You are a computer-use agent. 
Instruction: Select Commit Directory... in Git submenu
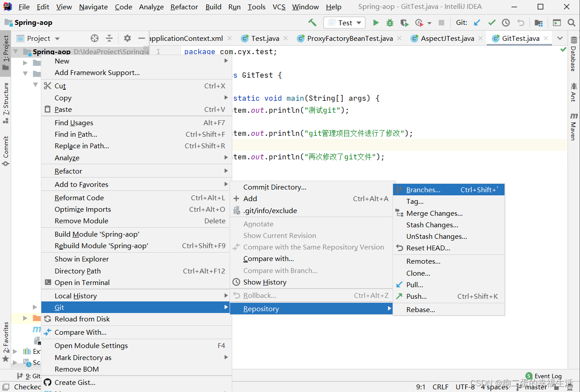click(311, 187)
